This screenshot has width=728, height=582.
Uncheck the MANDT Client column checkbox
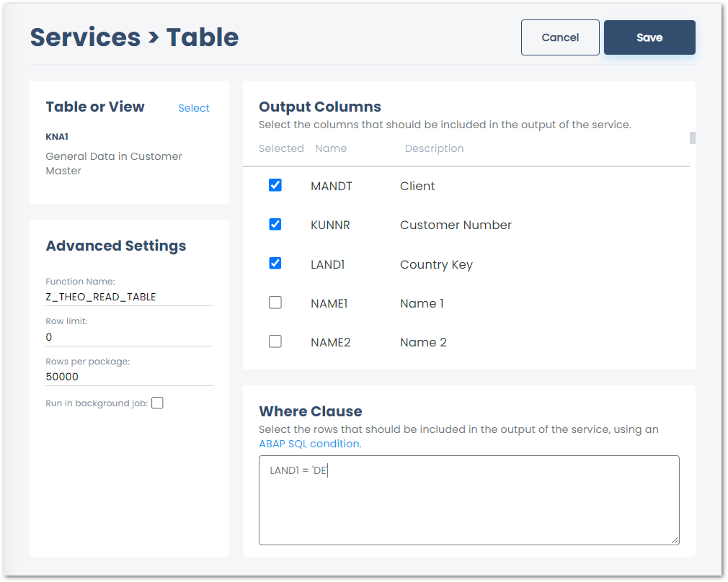pos(275,185)
